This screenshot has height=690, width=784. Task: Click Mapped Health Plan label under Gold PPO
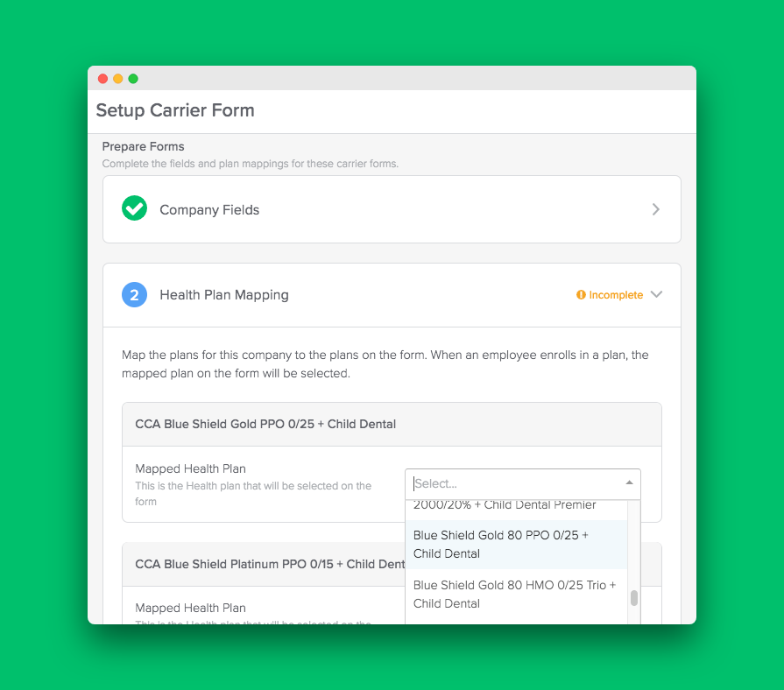pyautogui.click(x=190, y=468)
